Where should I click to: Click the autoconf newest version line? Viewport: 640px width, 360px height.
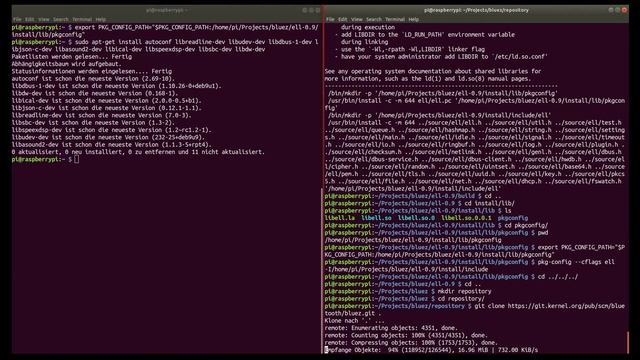pos(93,78)
